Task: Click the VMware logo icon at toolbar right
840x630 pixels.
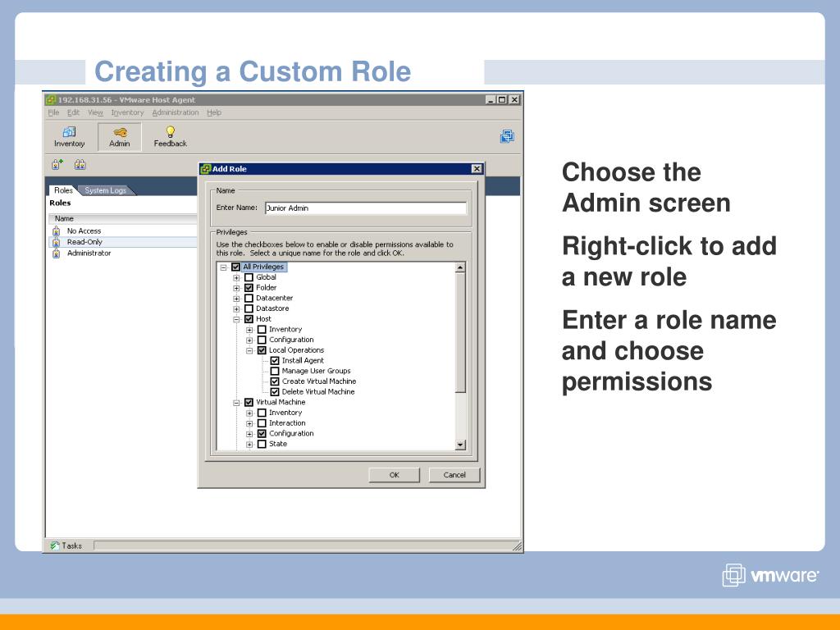Action: (507, 136)
